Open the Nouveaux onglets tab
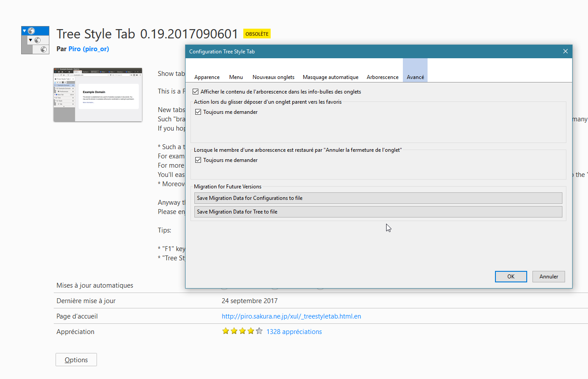588x379 pixels. click(x=273, y=77)
